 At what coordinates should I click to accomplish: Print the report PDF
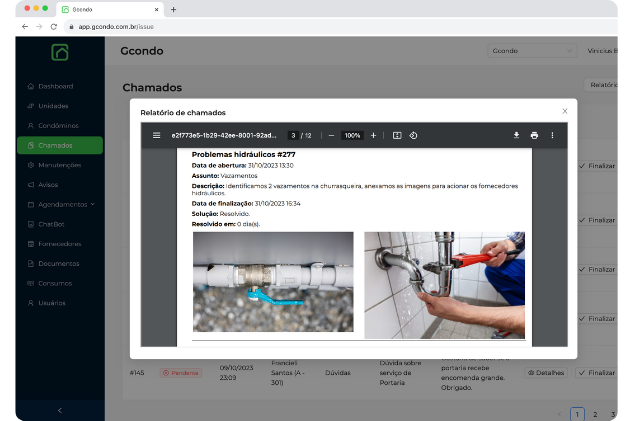pyautogui.click(x=534, y=135)
